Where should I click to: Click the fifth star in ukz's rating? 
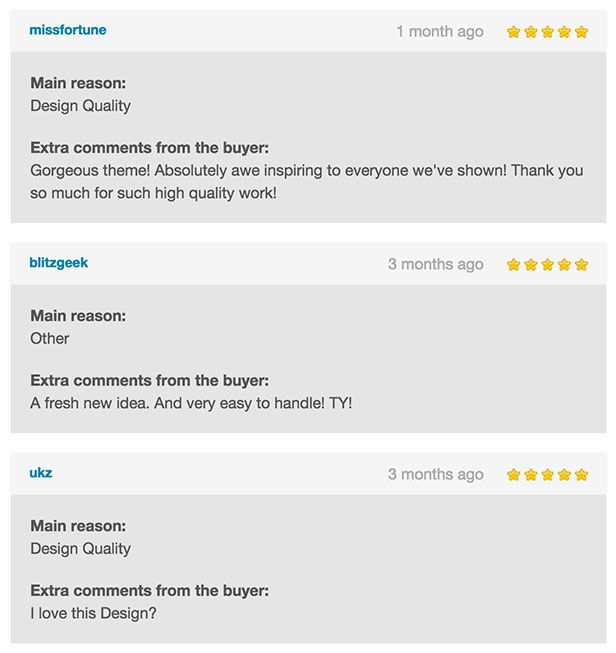click(x=581, y=475)
